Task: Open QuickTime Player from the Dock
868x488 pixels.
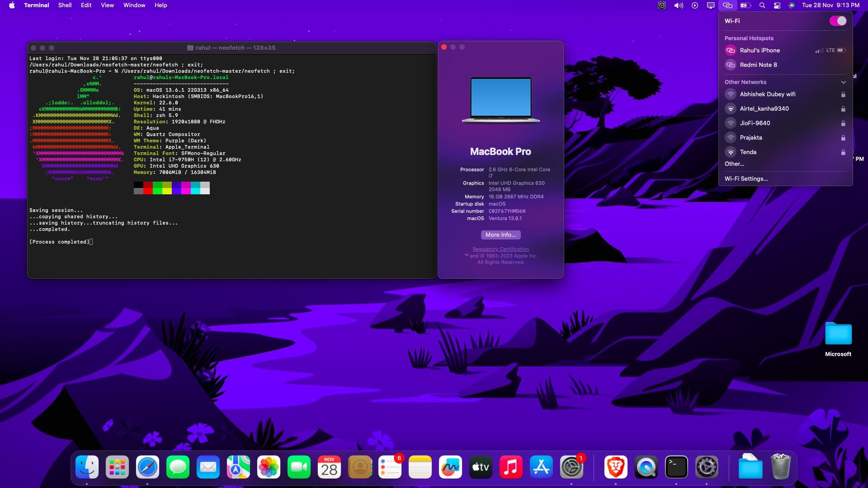Action: point(646,467)
